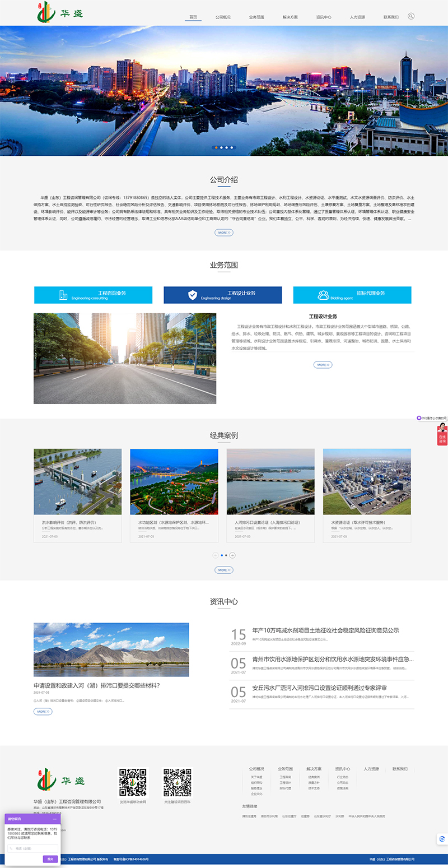Select the fourth banner carousel dot
The image size is (448, 868).
coord(232,148)
